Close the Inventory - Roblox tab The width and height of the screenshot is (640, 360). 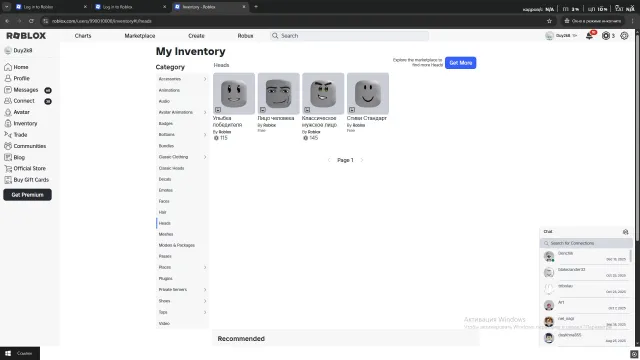[x=244, y=7]
